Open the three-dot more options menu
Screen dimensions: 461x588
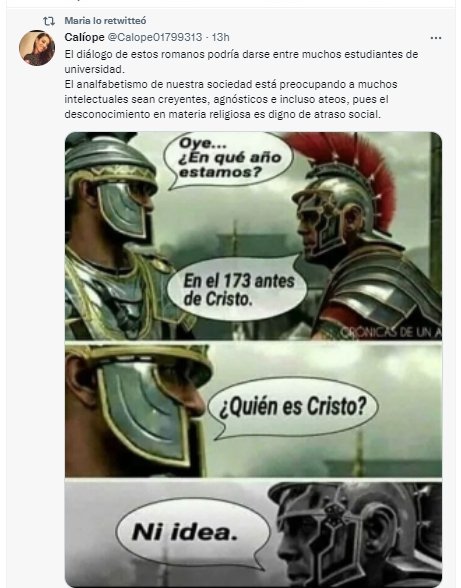click(x=435, y=38)
